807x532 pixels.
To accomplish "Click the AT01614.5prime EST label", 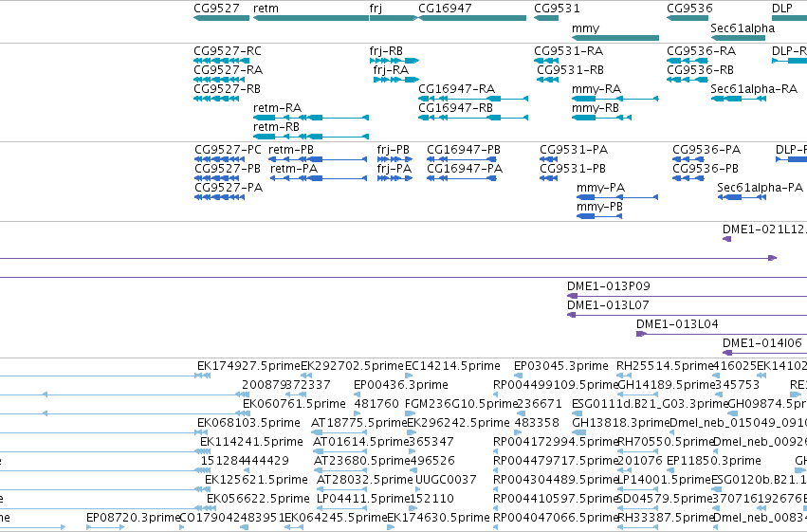I will coord(360,442).
